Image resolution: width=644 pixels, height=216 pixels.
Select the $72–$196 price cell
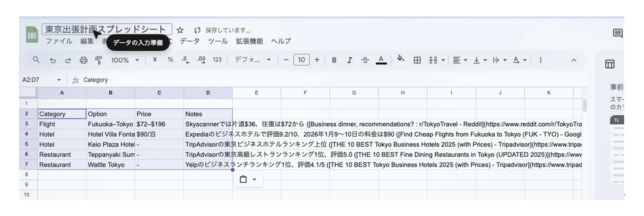[x=159, y=124]
